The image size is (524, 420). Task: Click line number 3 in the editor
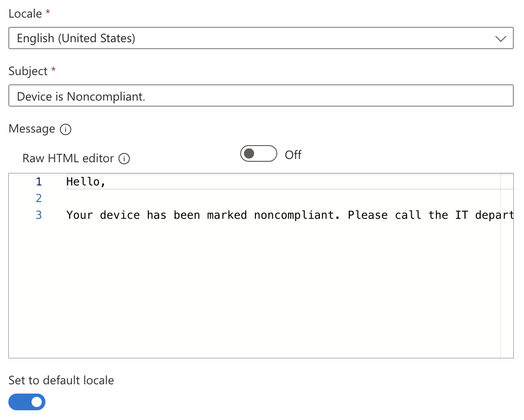[x=38, y=215]
